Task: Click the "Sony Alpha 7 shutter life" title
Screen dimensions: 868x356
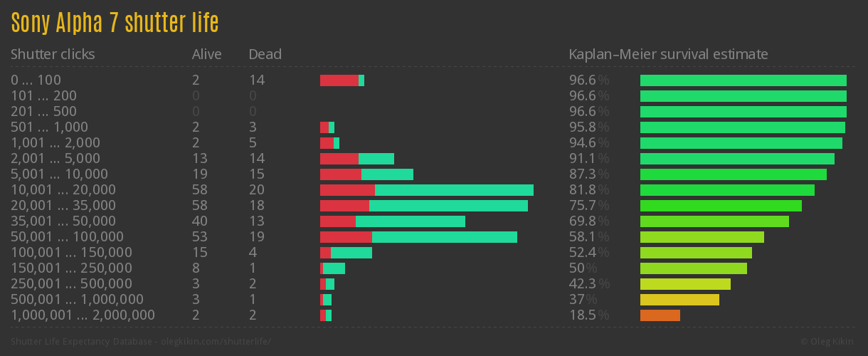Action: tap(115, 23)
